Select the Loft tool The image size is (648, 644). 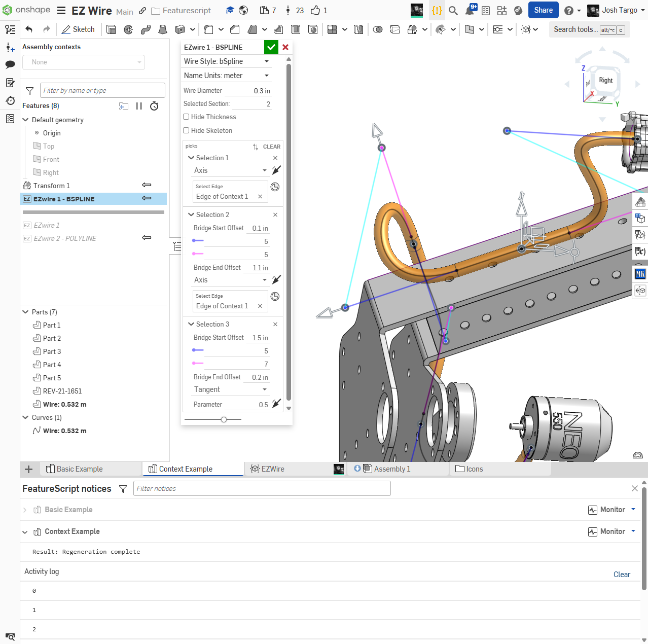pos(163,29)
